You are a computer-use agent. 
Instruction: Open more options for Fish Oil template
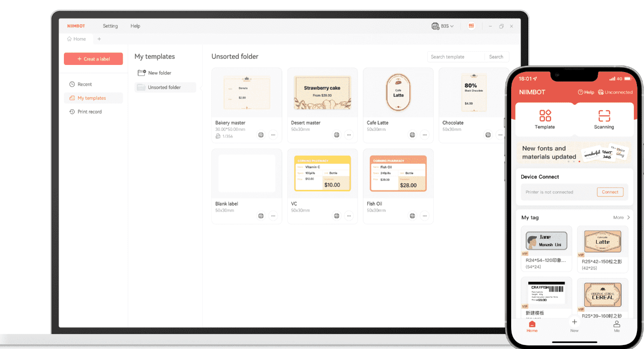[x=424, y=216]
